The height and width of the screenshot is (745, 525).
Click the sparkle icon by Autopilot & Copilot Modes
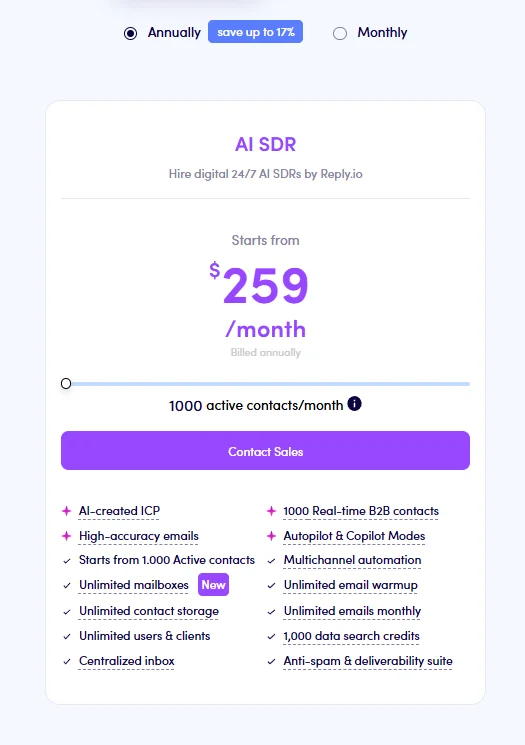pyautogui.click(x=271, y=536)
